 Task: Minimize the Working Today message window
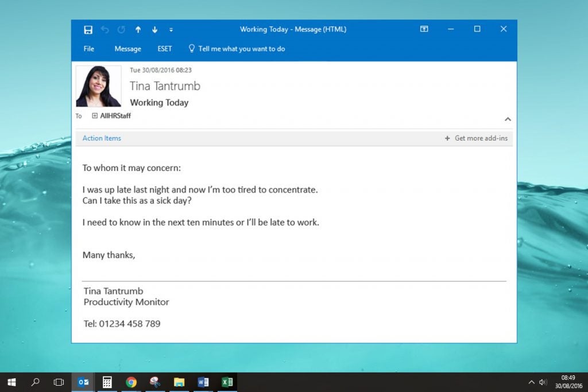(451, 29)
